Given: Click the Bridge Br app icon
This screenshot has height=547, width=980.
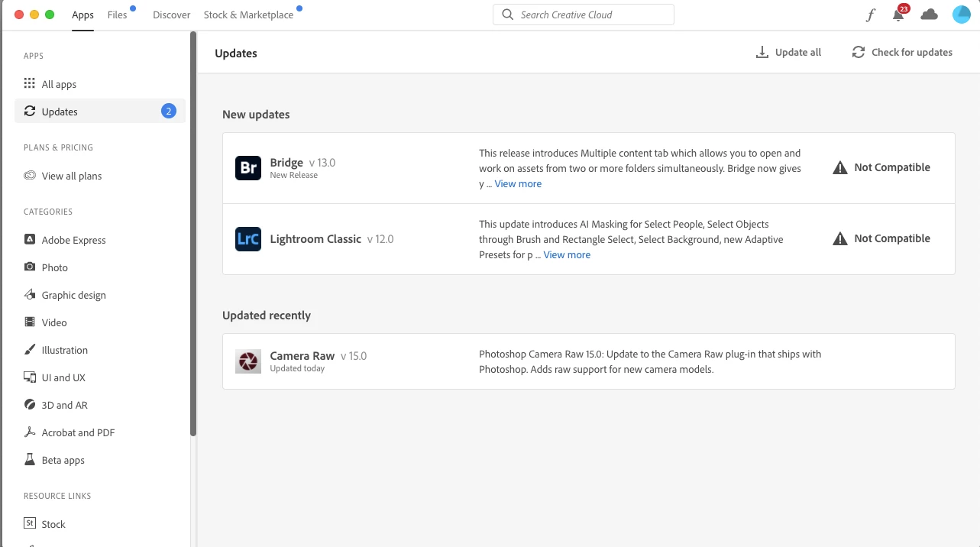Looking at the screenshot, I should (x=248, y=168).
